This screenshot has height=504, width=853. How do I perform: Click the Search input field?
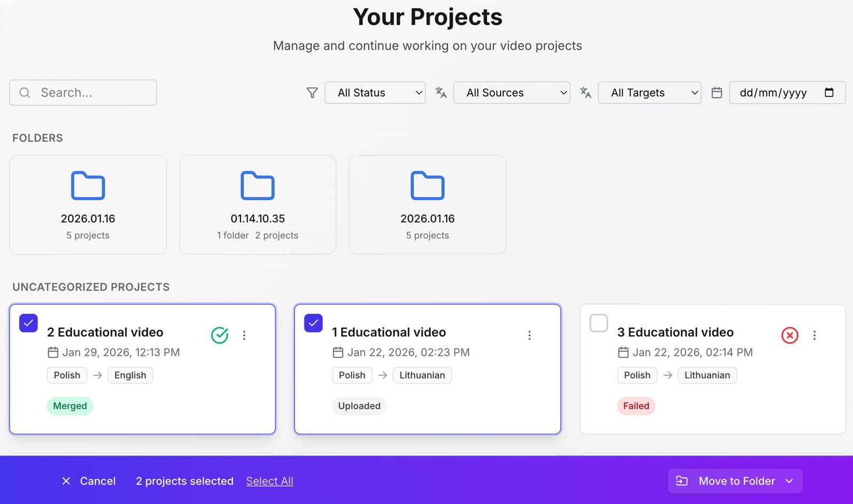83,93
